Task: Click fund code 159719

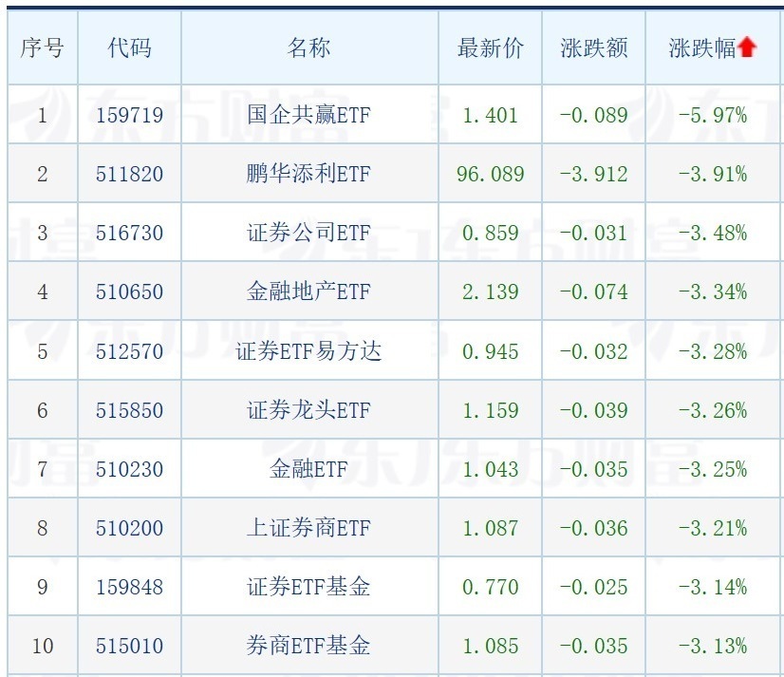Action: point(129,116)
